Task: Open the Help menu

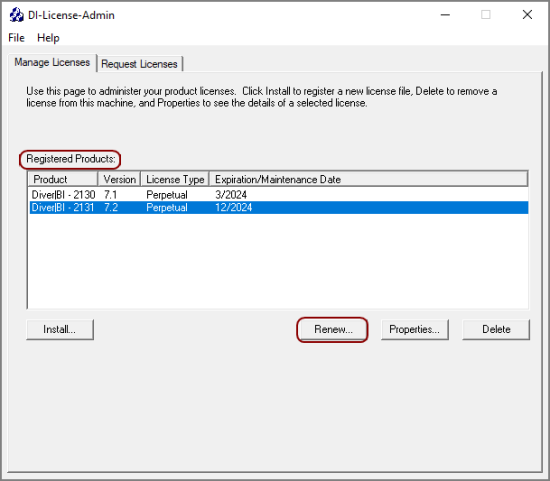Action: click(x=48, y=38)
